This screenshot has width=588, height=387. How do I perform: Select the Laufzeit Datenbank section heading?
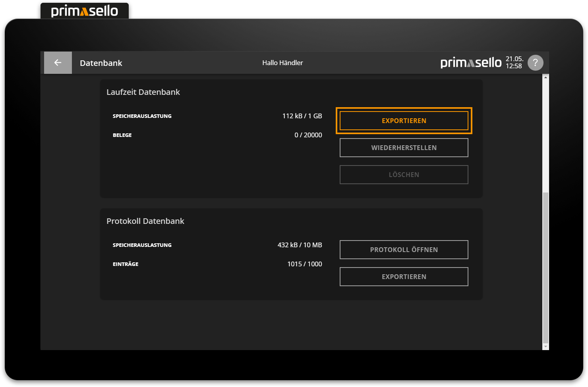tap(143, 92)
